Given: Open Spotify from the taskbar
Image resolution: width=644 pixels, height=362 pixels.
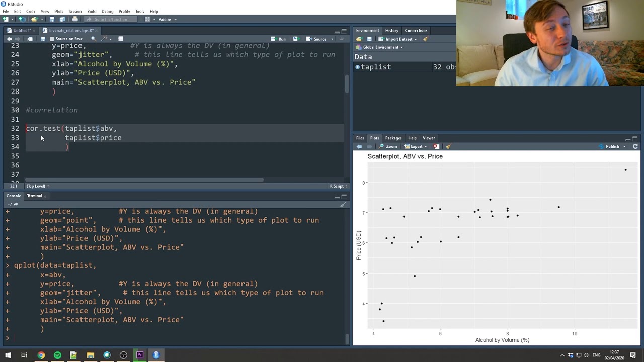Looking at the screenshot, I should tap(57, 355).
